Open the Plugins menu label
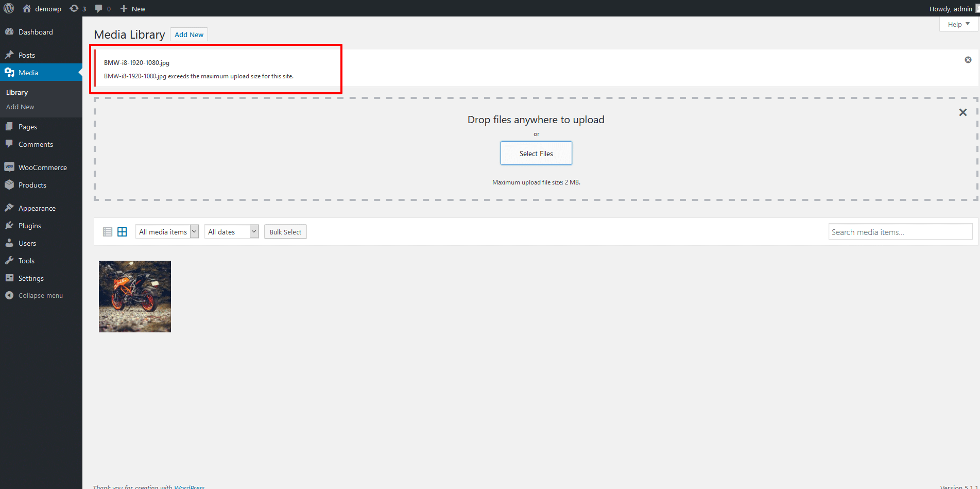The height and width of the screenshot is (489, 980). point(30,226)
